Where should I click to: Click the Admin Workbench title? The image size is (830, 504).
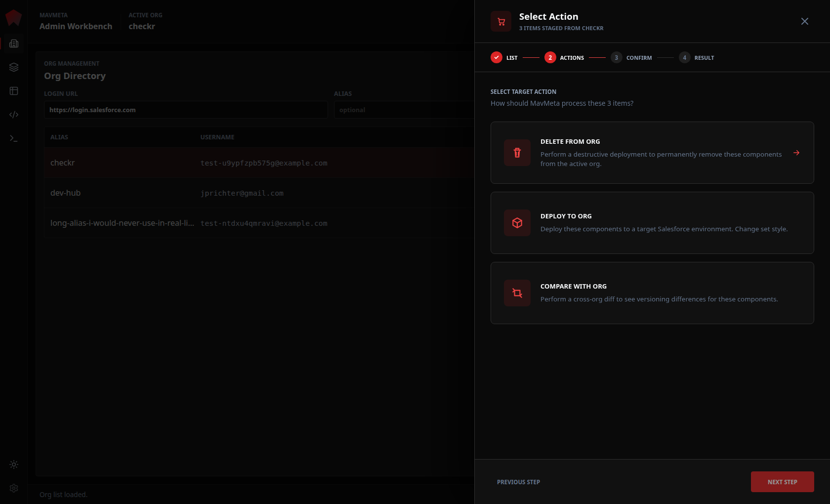point(76,26)
